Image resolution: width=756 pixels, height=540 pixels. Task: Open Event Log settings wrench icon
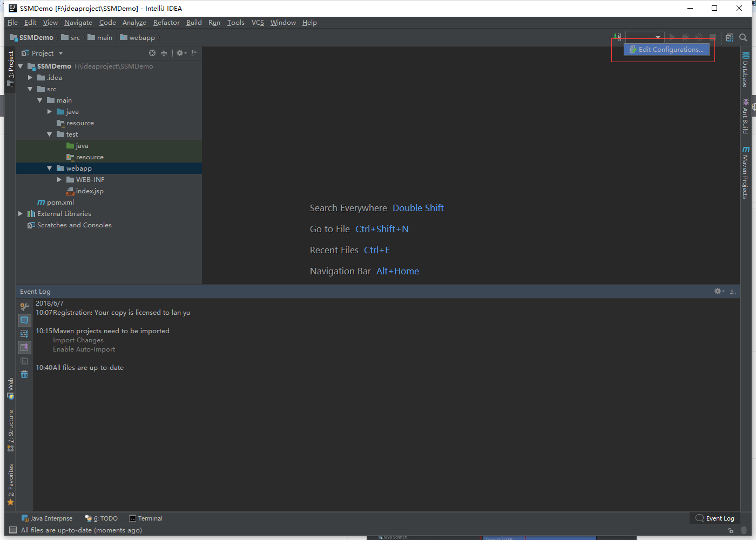24,307
